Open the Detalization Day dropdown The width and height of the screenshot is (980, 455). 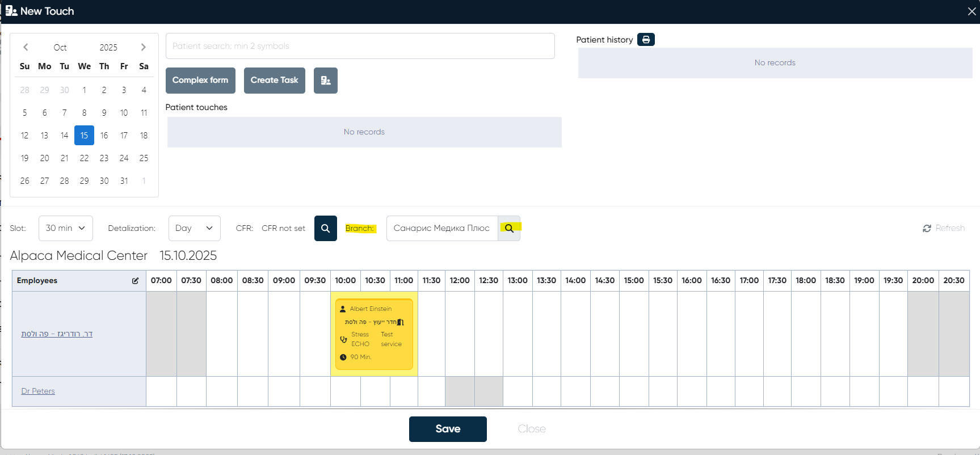194,228
